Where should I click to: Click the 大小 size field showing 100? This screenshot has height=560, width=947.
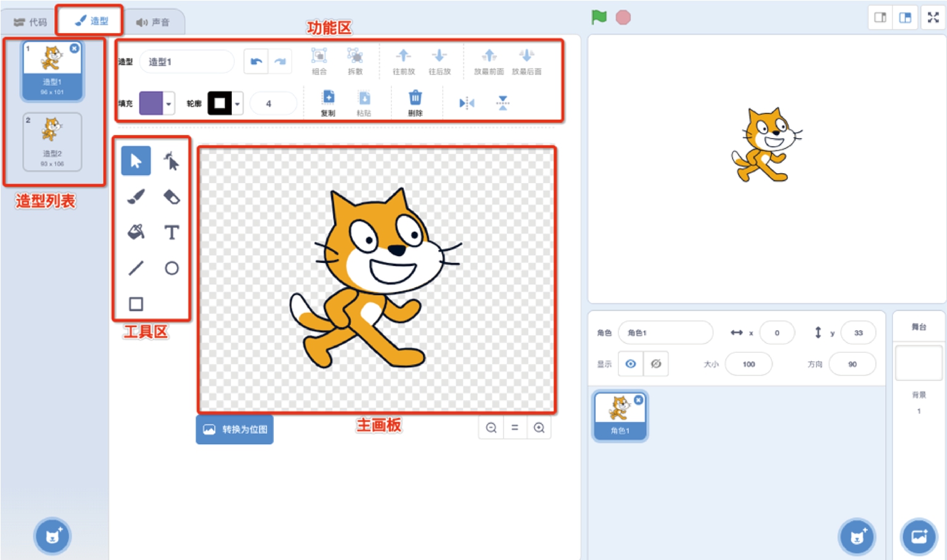pos(748,364)
